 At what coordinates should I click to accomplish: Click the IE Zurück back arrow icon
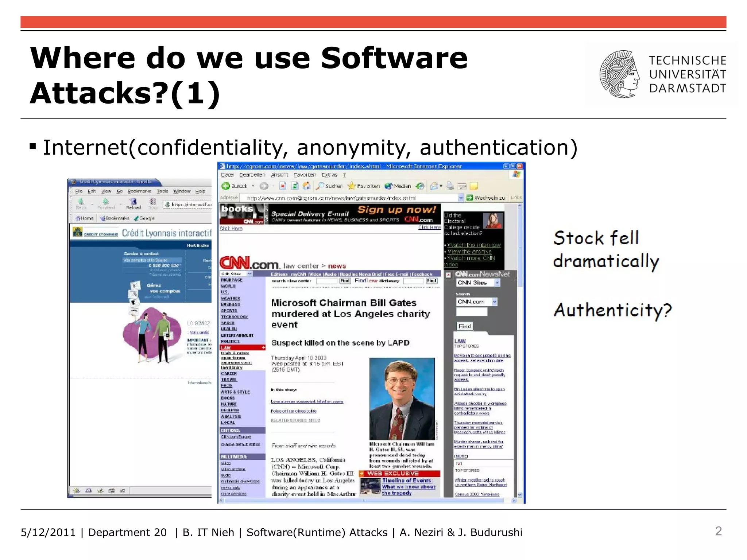(226, 186)
